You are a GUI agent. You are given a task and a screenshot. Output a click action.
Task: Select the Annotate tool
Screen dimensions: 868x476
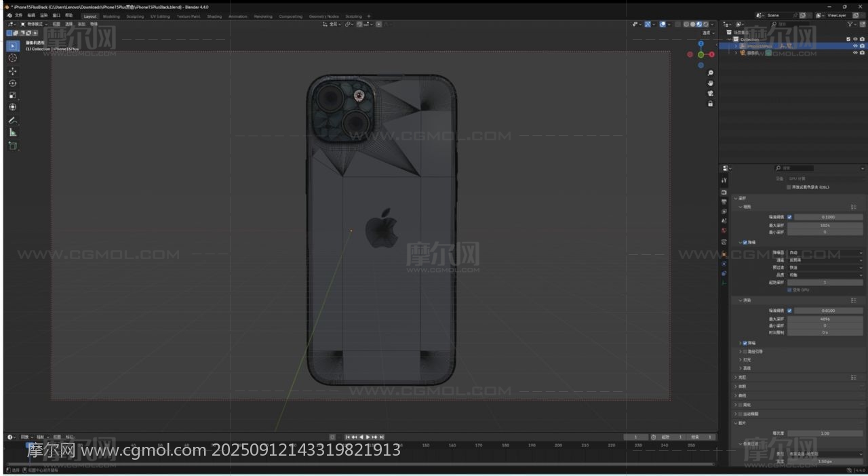point(12,120)
